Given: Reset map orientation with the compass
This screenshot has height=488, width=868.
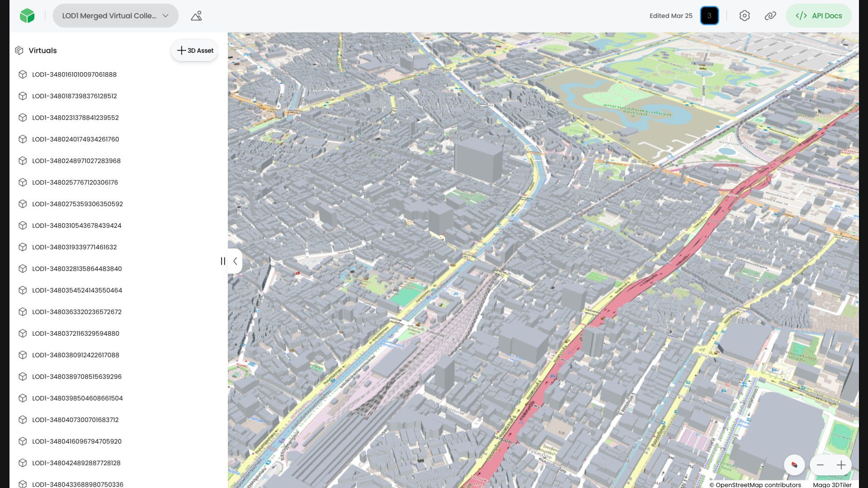Looking at the screenshot, I should [794, 465].
